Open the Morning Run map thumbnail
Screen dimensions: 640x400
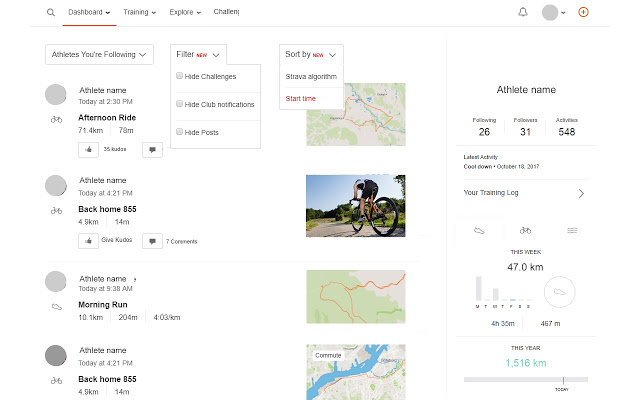(x=356, y=297)
